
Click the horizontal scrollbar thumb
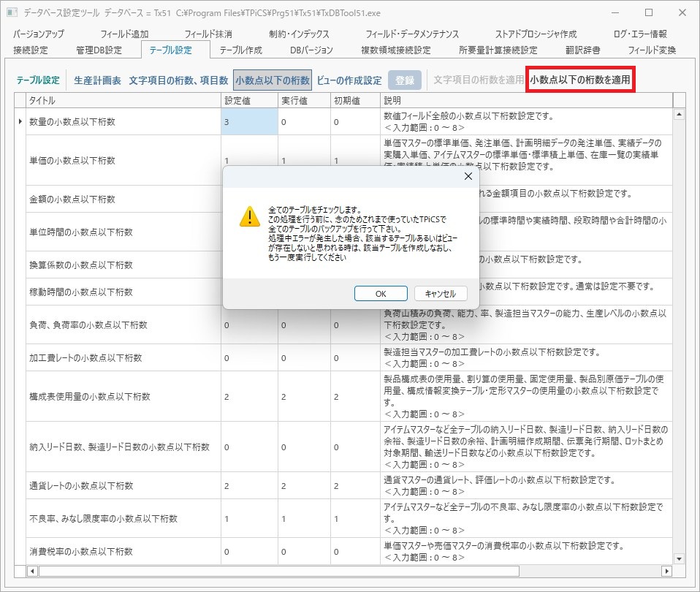(x=279, y=571)
